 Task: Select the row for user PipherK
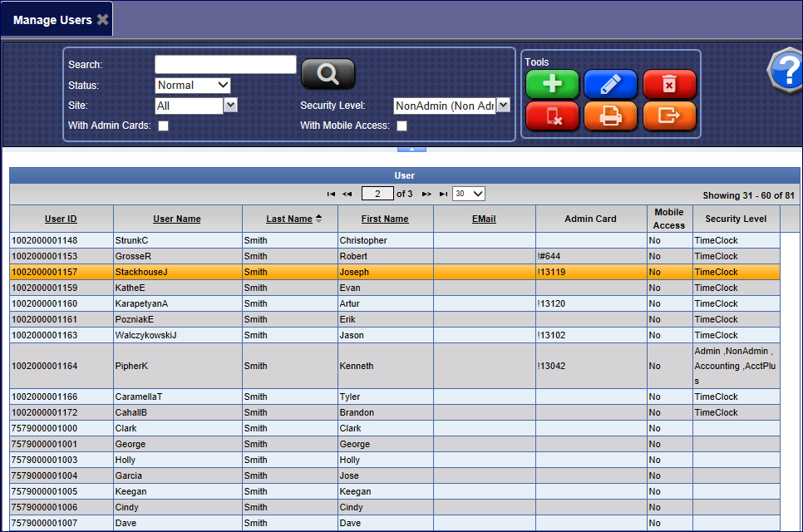pos(131,366)
